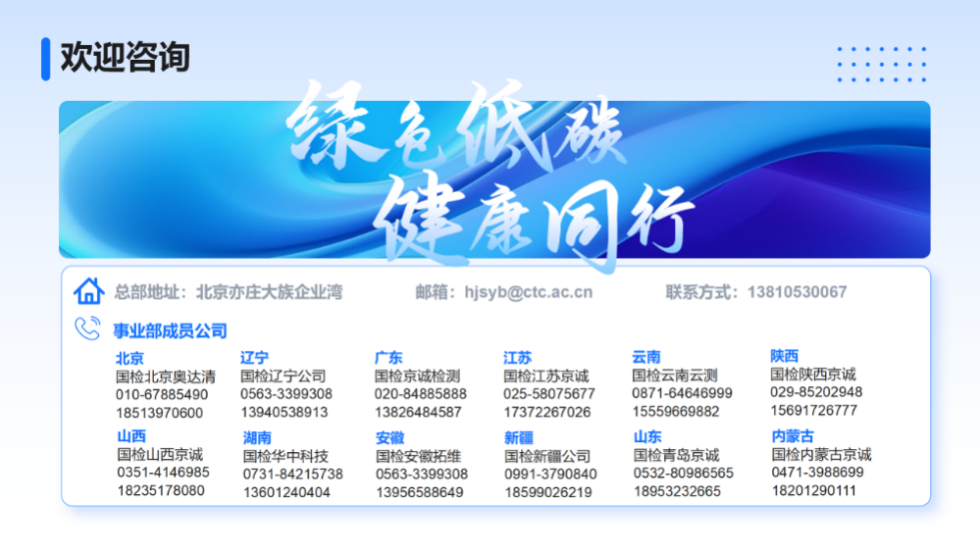This screenshot has width=980, height=551.
Task: Click phone number 0871-64646999
Action: click(x=682, y=393)
